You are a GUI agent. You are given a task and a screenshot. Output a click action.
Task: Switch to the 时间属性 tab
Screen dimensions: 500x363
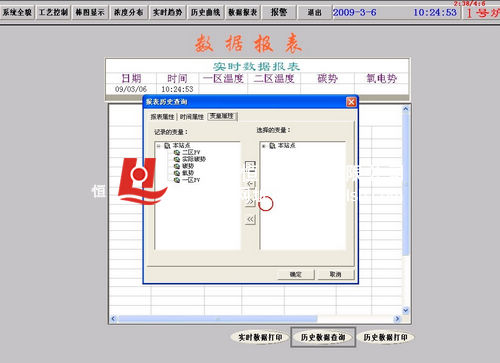coord(192,117)
